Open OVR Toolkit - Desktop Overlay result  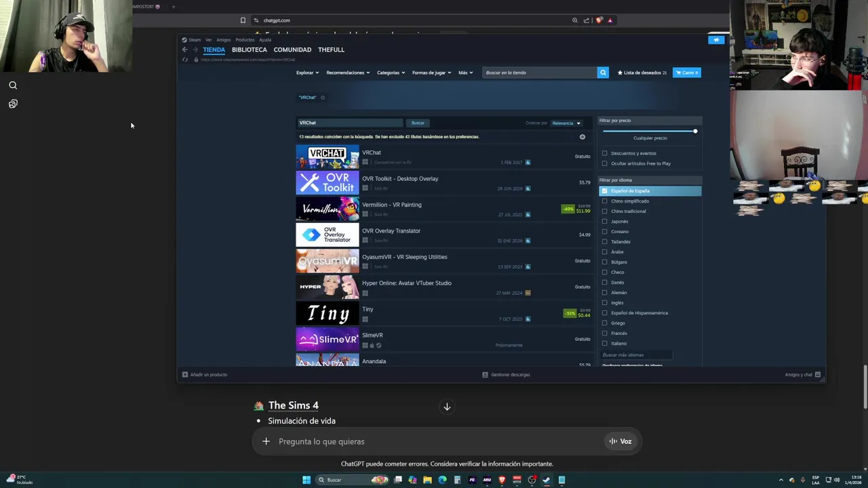[443, 183]
